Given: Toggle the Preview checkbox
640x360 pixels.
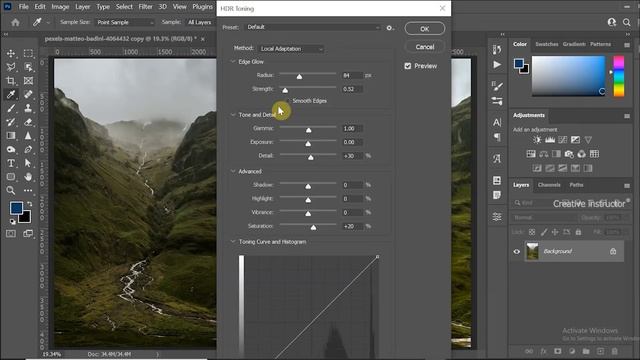Looking at the screenshot, I should pos(408,66).
